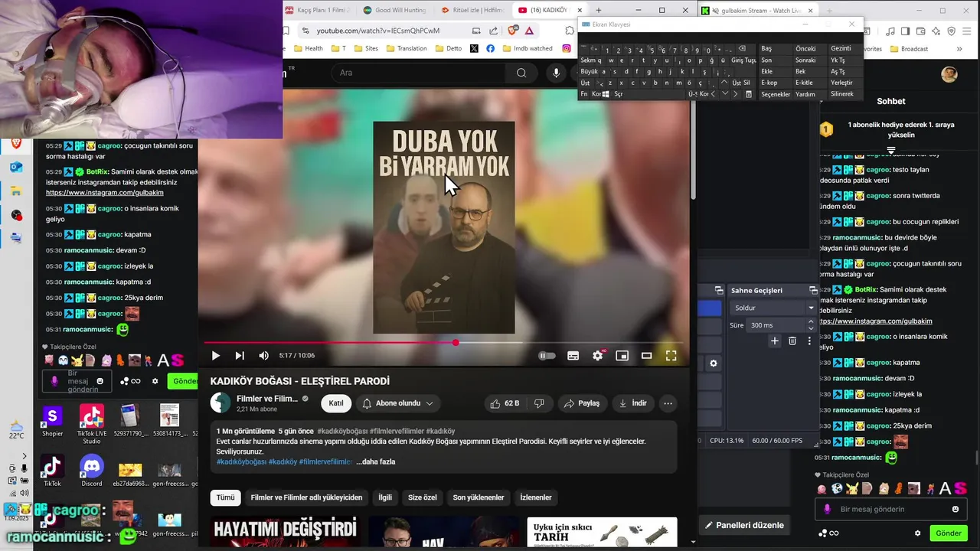980x551 pixels.
Task: Click Gönder in the right chat panel
Action: coord(949,533)
